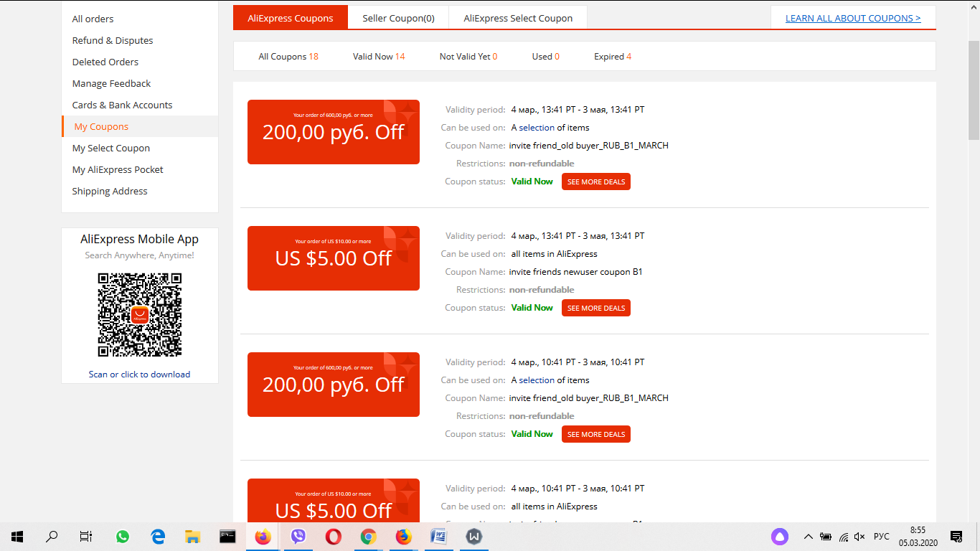The image size is (980, 551).
Task: Go to My AliExpress Pocket
Action: point(118,169)
